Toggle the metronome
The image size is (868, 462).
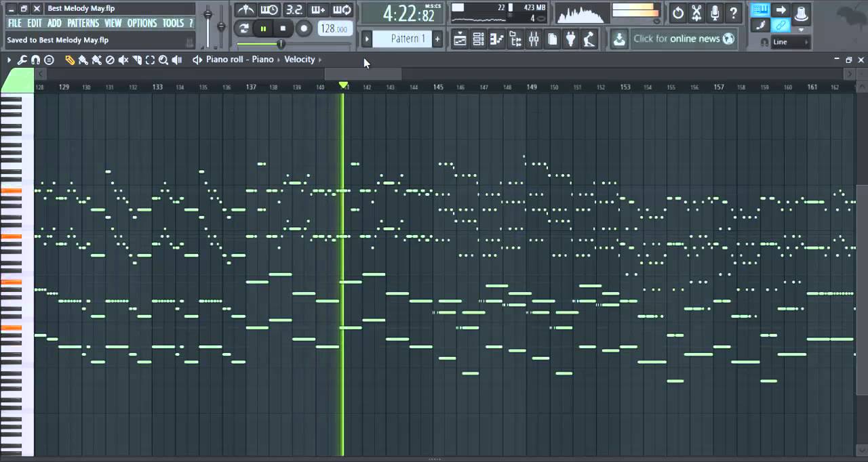pos(245,10)
